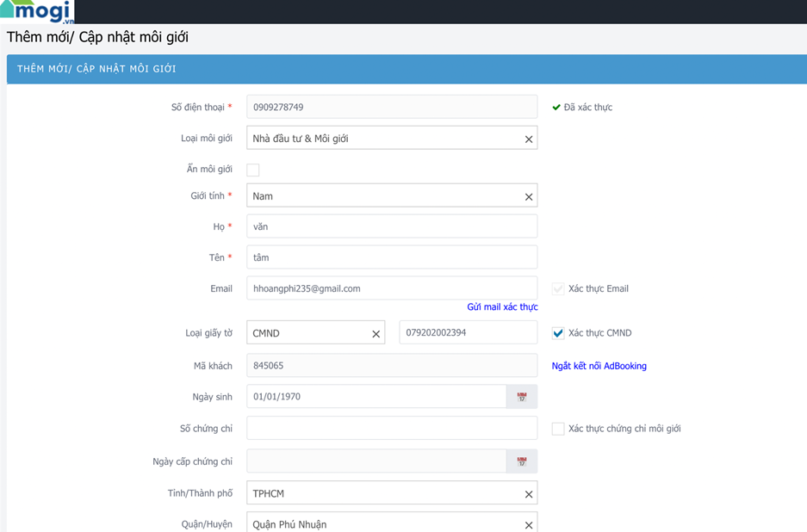Open the Ngày sinh calendar picker
The height and width of the screenshot is (532, 807).
coord(521,397)
